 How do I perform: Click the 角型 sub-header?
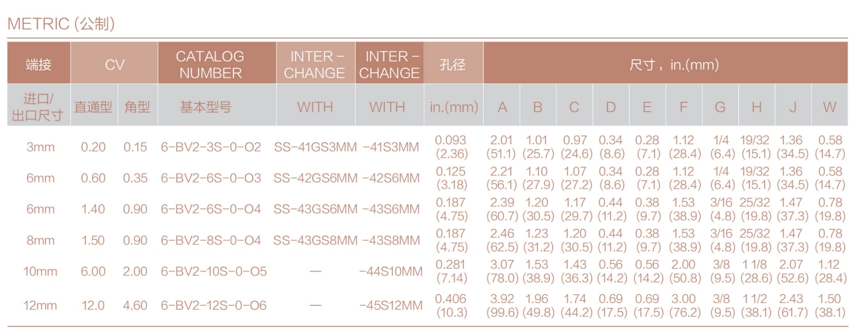click(x=137, y=107)
